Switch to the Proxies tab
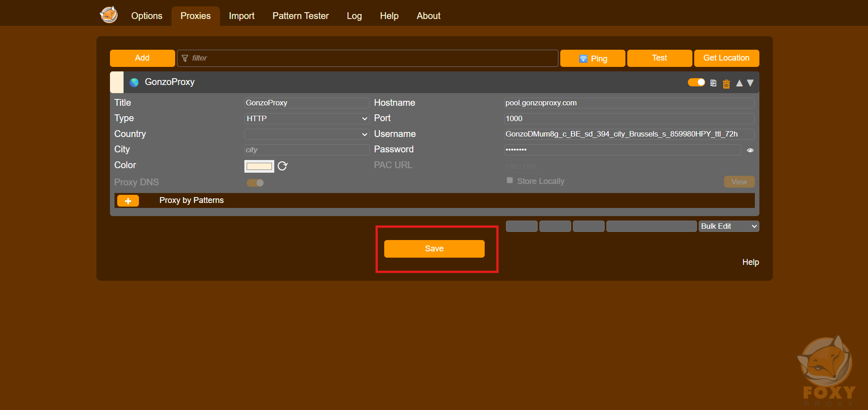 [196, 16]
